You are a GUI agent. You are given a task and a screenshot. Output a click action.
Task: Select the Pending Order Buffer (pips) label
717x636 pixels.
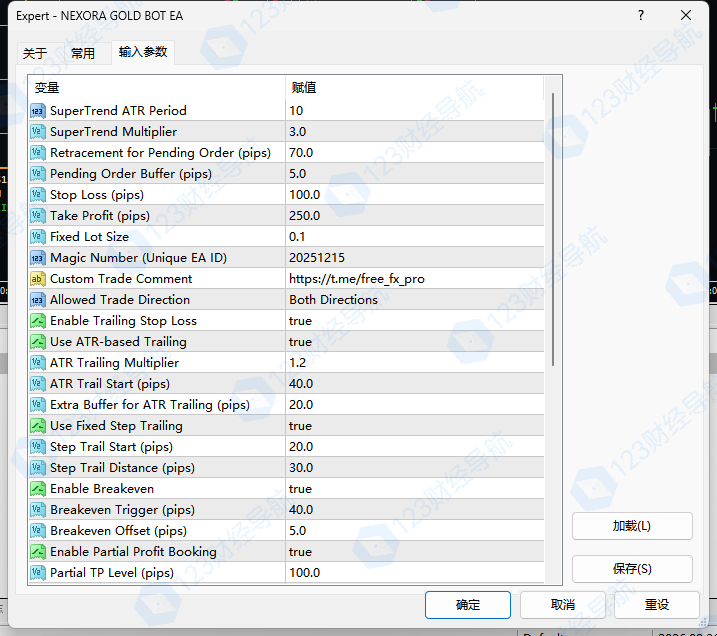click(x=131, y=174)
